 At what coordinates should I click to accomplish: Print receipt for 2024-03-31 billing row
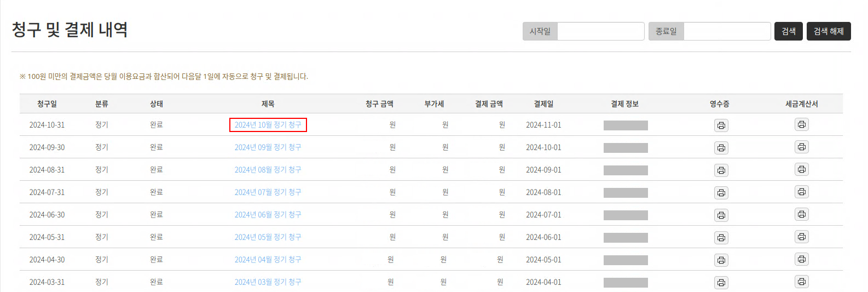pos(721,283)
